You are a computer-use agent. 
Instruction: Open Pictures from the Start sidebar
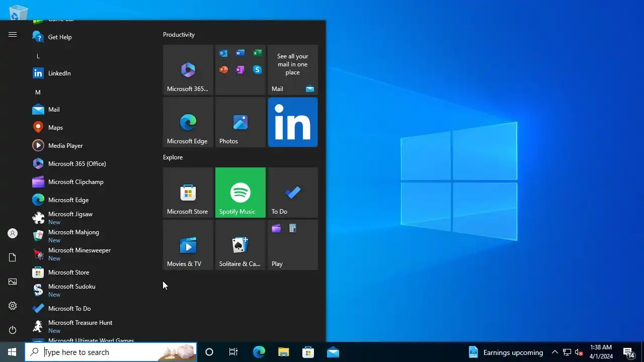click(x=13, y=282)
